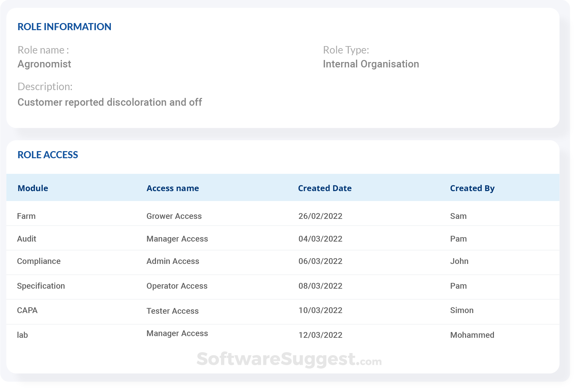Click the Specification module entry
Viewport: 578px width, 392px height.
point(41,286)
